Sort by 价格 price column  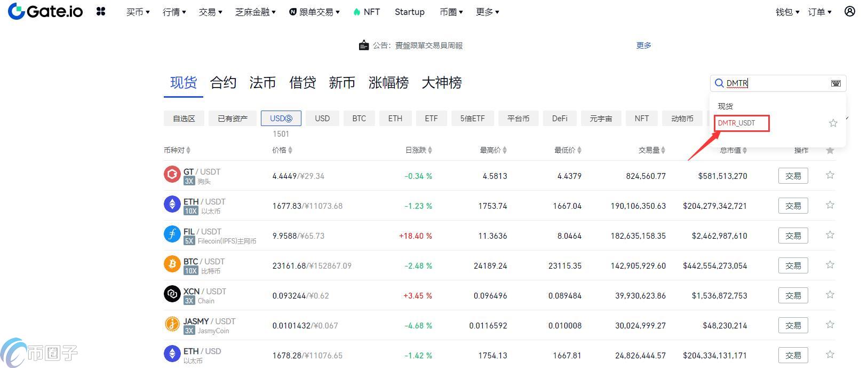pos(282,150)
